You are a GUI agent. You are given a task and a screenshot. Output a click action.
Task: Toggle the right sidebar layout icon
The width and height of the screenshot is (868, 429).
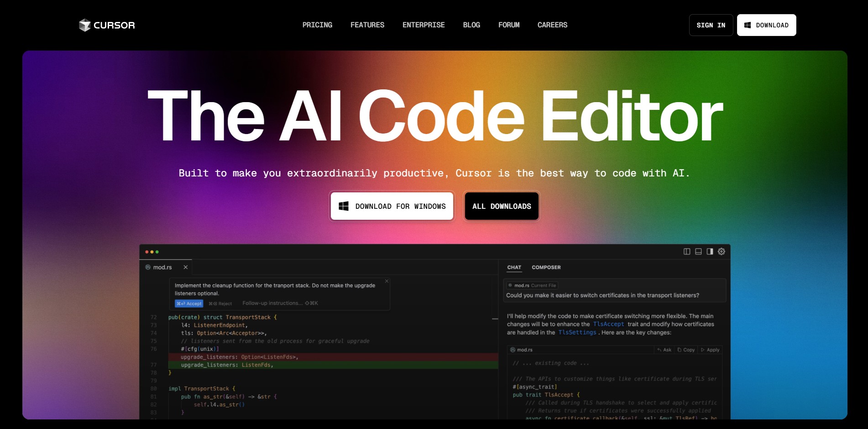(x=710, y=252)
